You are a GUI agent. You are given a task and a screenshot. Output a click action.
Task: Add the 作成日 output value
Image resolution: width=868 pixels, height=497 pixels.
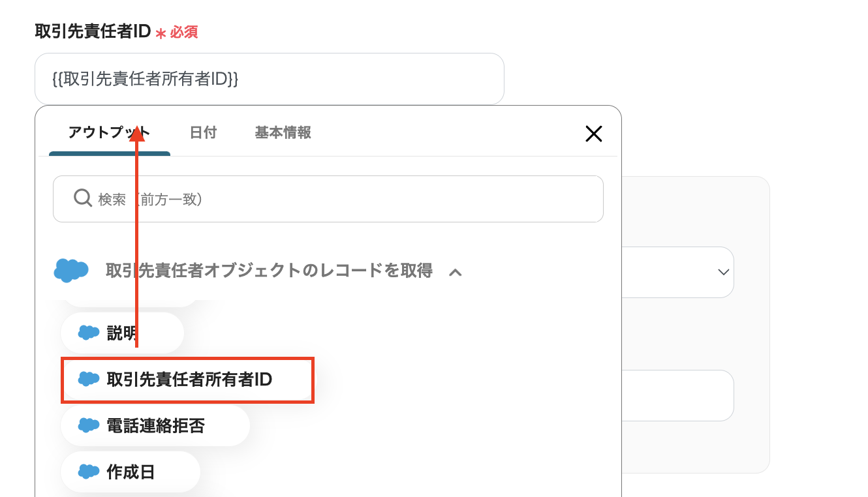coord(131,472)
